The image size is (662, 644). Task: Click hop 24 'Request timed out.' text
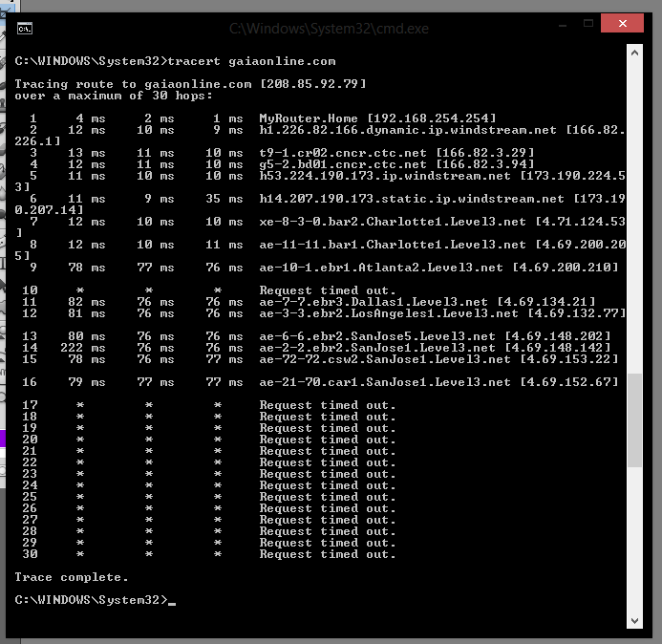coord(328,485)
